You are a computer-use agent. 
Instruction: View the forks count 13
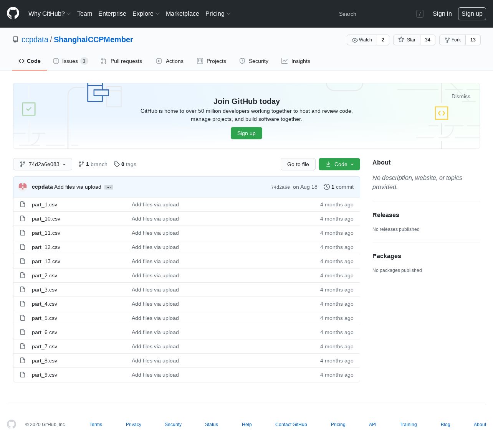[473, 40]
